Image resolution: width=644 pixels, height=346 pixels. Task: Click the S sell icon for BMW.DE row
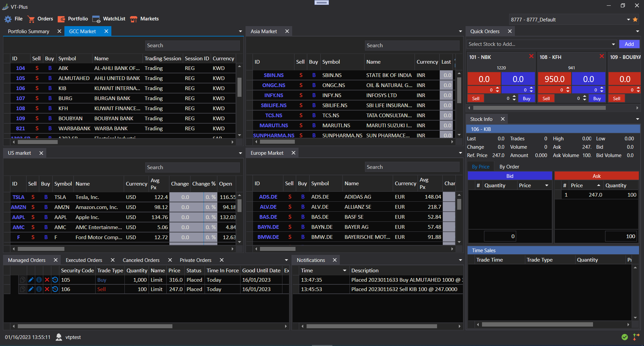point(290,237)
